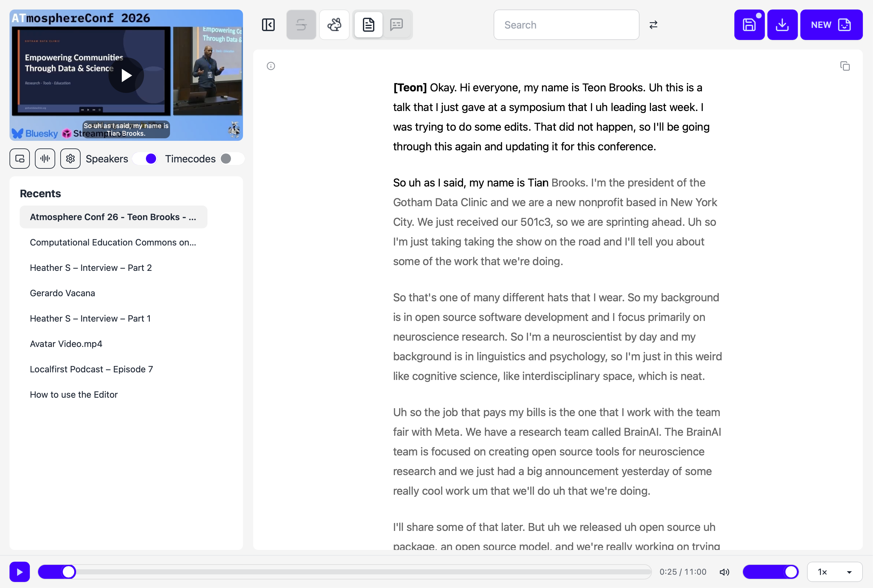Click the Search input field

566,25
